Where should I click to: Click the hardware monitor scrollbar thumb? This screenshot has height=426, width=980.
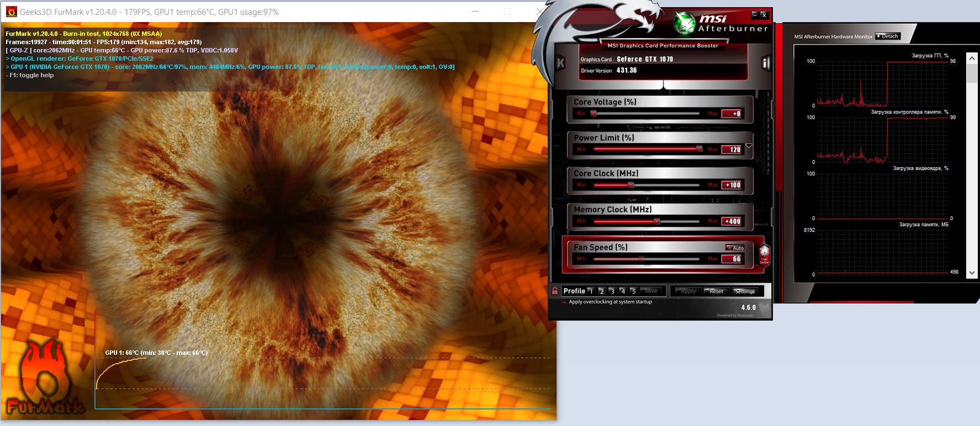coord(972,73)
